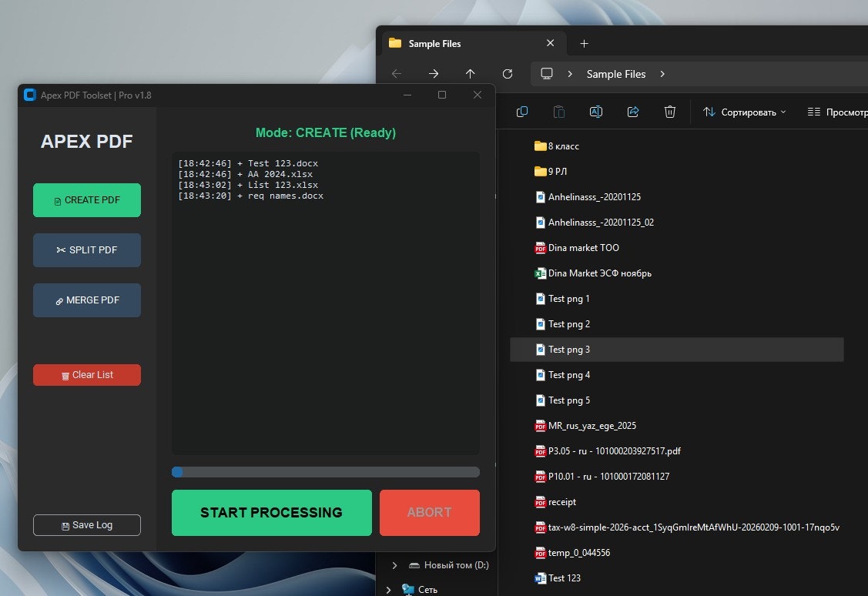The width and height of the screenshot is (868, 596).
Task: Click the CREATE PDF mode button
Action: (x=87, y=200)
